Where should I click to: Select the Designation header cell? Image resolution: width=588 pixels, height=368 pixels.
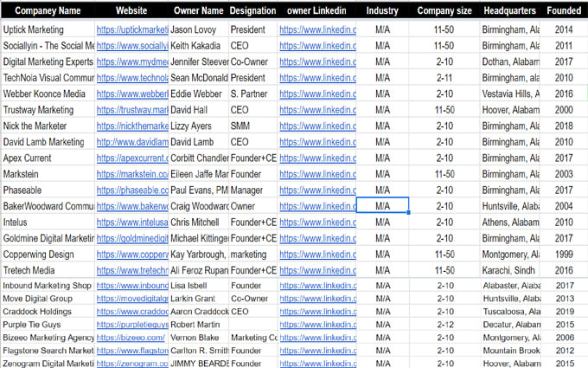point(252,10)
